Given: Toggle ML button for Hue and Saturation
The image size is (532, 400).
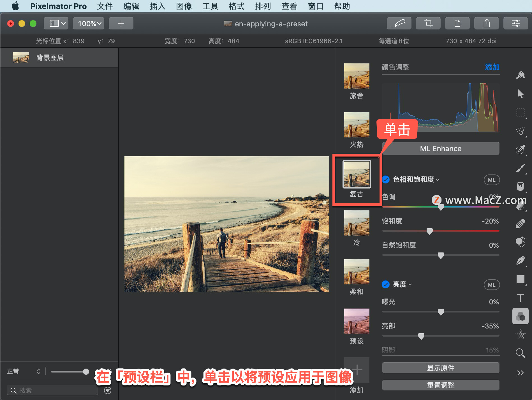Looking at the screenshot, I should tap(492, 180).
